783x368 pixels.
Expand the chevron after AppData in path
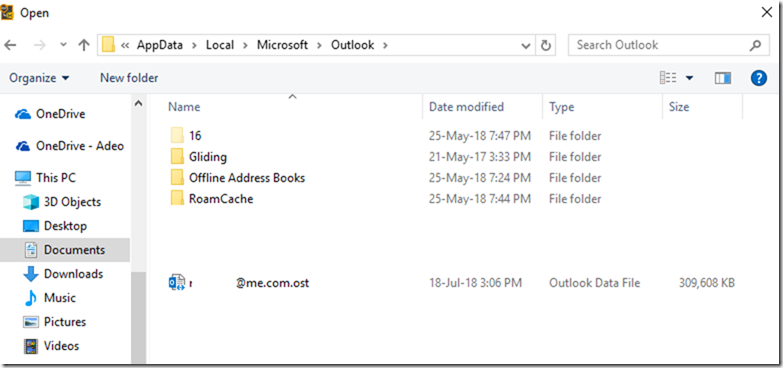click(194, 45)
